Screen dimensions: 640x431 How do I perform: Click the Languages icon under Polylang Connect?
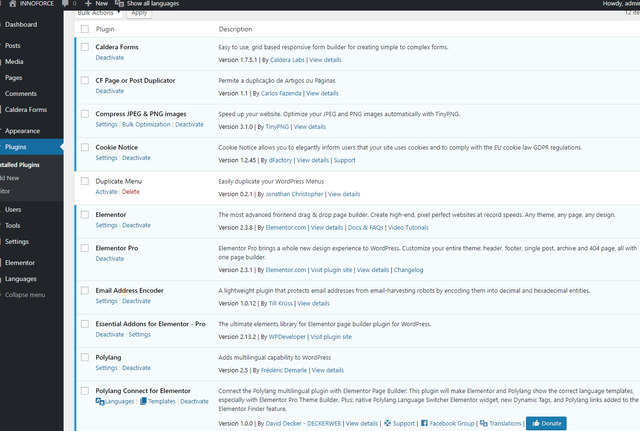[100, 402]
